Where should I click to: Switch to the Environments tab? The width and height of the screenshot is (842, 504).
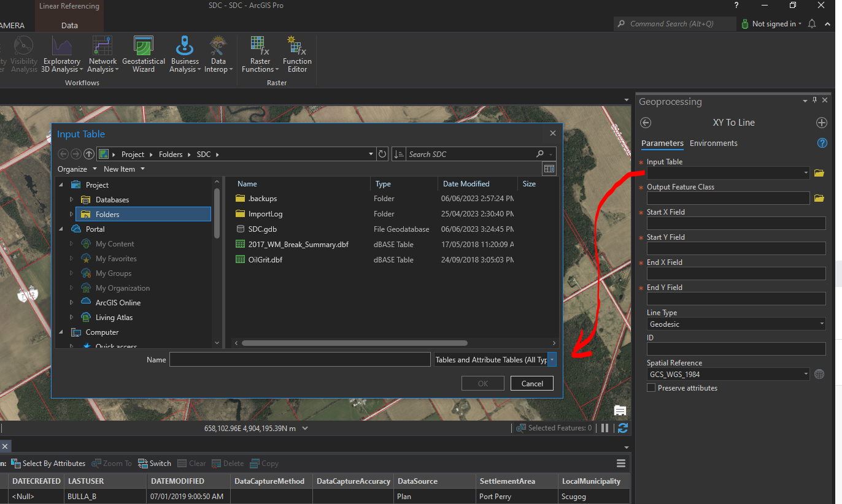click(713, 143)
